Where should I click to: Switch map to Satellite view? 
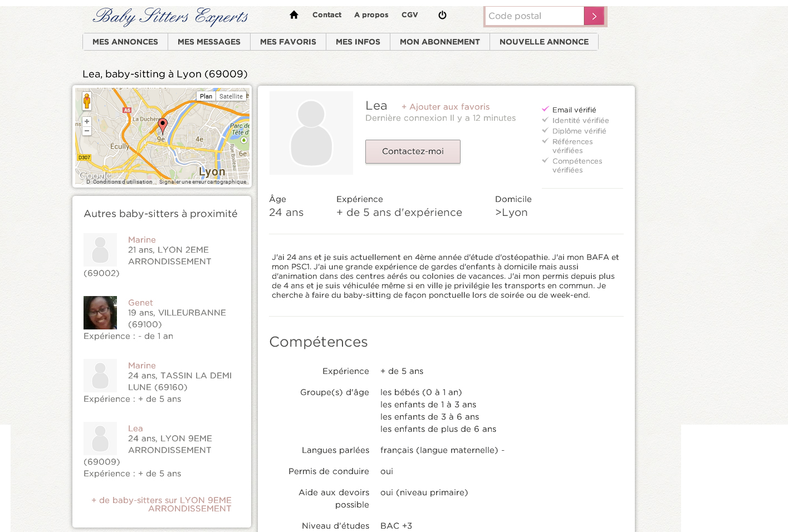[x=231, y=96]
